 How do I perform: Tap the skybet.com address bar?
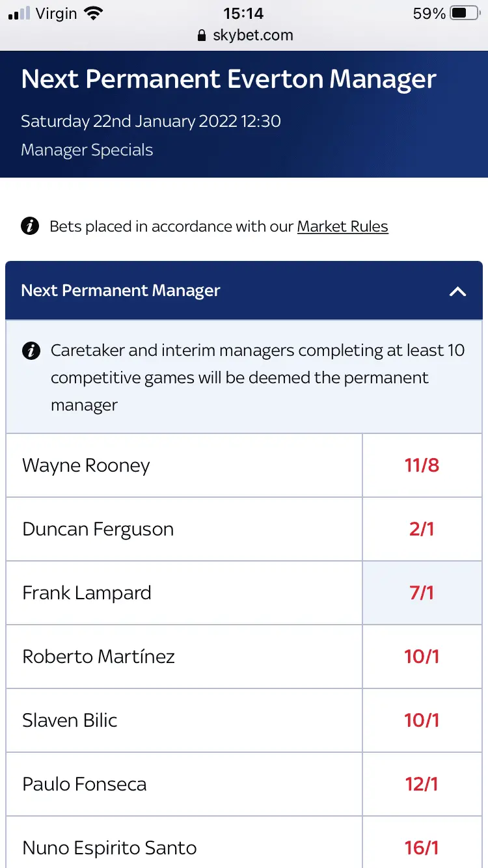252,35
